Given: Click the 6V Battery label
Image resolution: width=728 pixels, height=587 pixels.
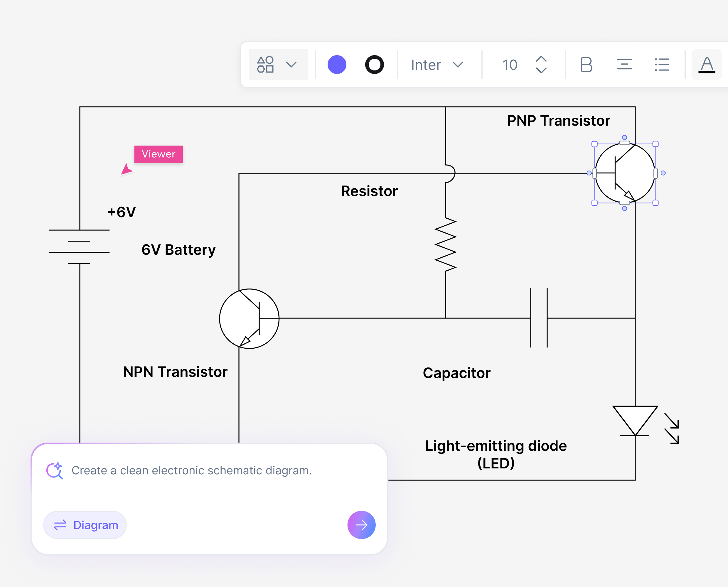Looking at the screenshot, I should click(x=178, y=250).
